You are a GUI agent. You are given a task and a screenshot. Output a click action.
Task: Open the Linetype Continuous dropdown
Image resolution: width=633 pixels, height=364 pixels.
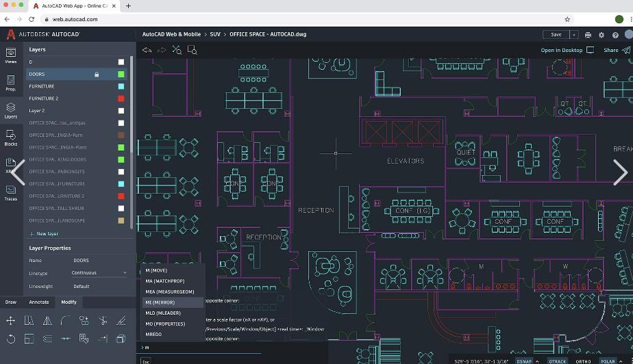pos(99,273)
